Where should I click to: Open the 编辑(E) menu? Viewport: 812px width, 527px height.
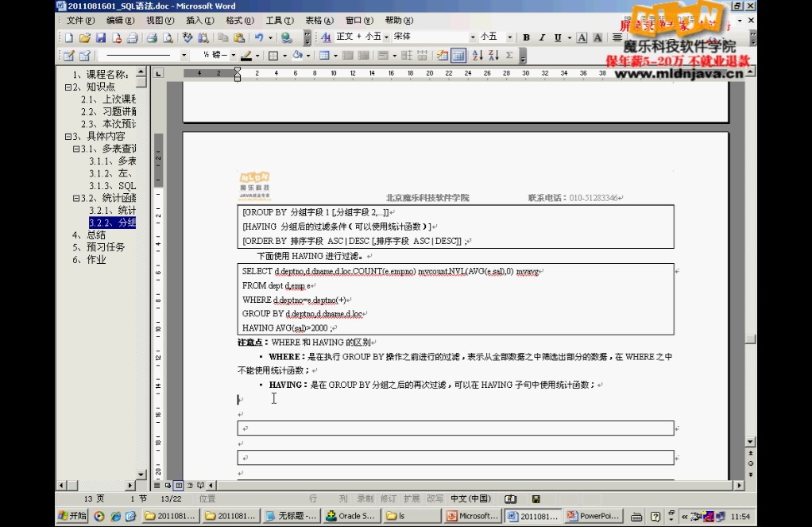120,20
